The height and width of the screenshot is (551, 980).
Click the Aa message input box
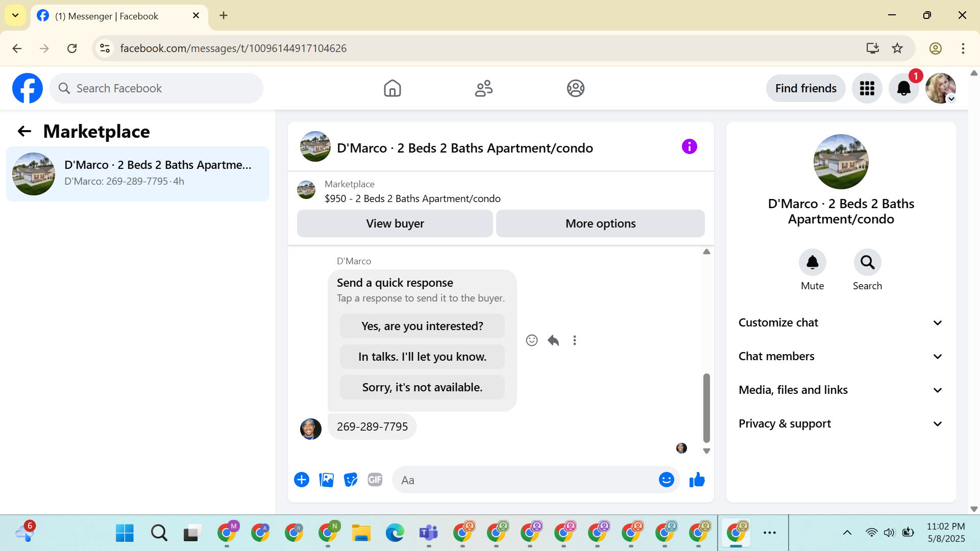526,480
